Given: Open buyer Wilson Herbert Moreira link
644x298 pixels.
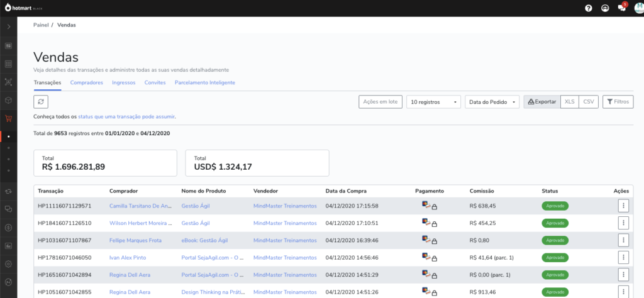Looking at the screenshot, I should tap(140, 223).
